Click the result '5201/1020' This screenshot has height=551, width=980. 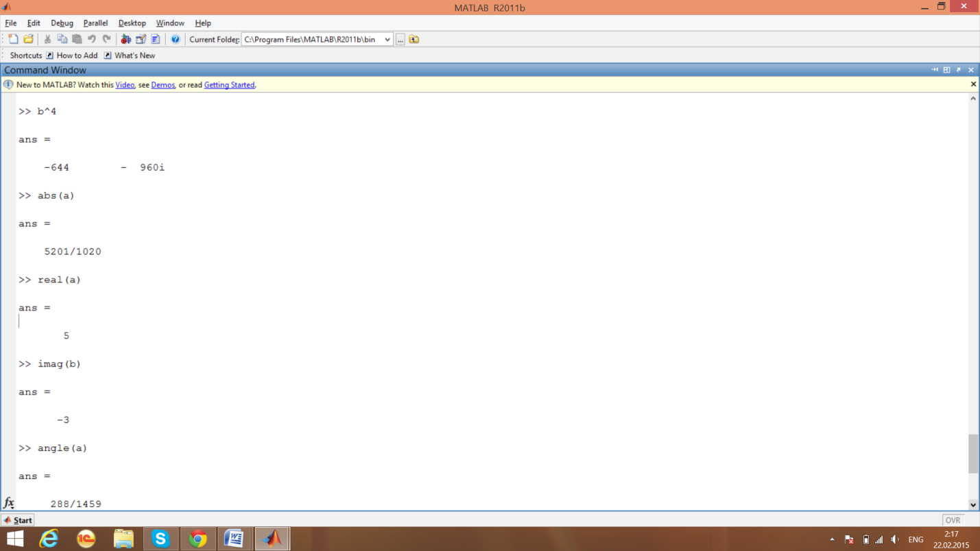(x=73, y=252)
